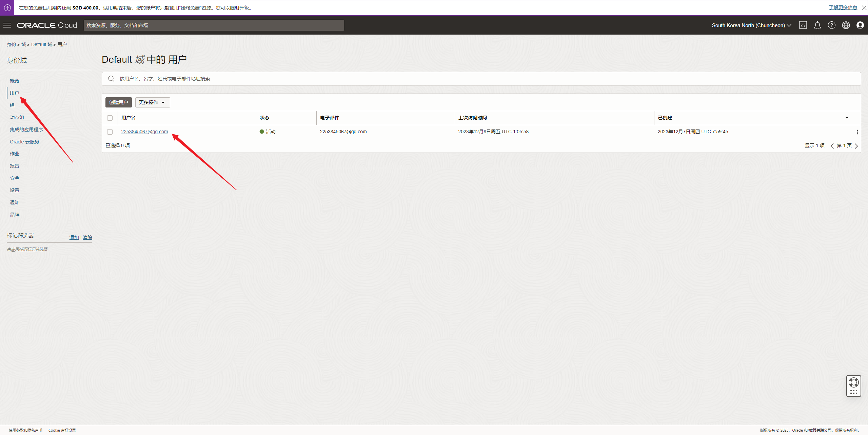Open the notifications bell
The height and width of the screenshot is (435, 868).
[817, 25]
